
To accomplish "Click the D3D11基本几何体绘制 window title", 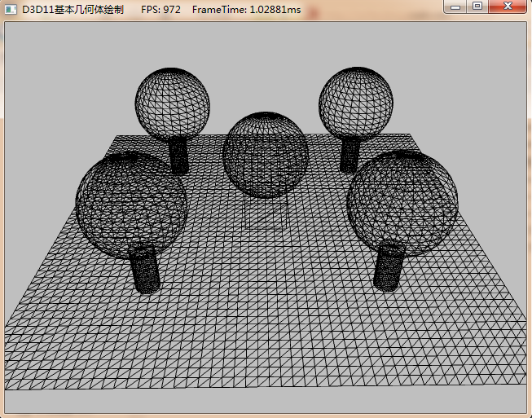I will coord(73,8).
